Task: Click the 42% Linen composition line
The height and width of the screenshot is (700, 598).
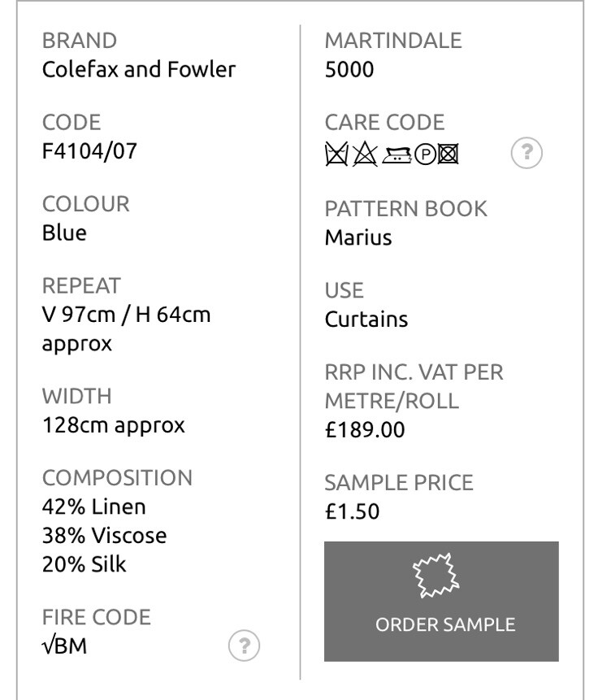Action: click(93, 507)
